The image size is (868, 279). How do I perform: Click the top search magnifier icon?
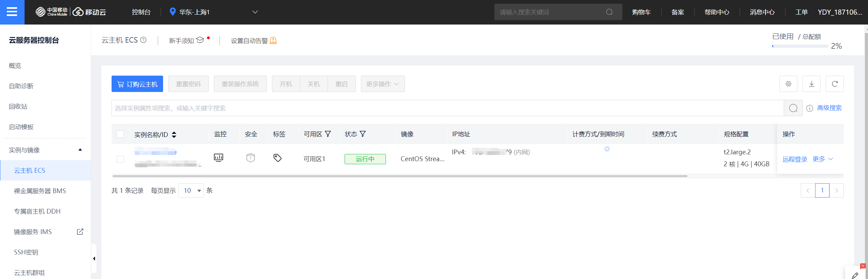(x=609, y=12)
